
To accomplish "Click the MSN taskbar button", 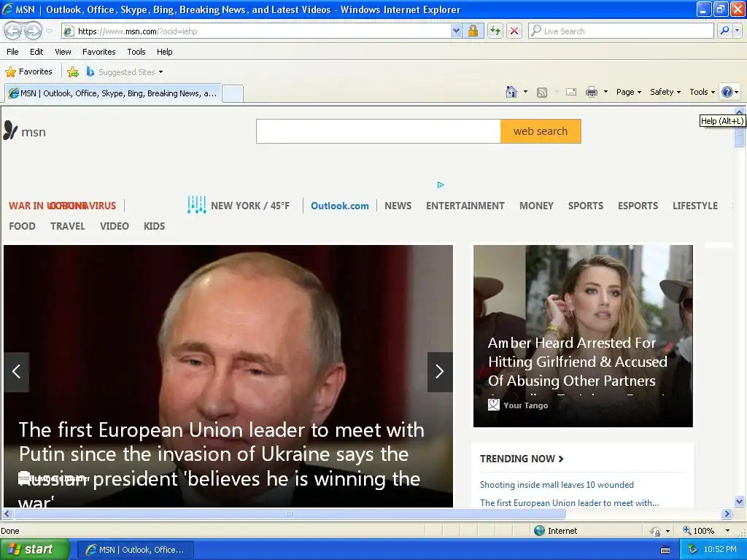I will coord(135,550).
